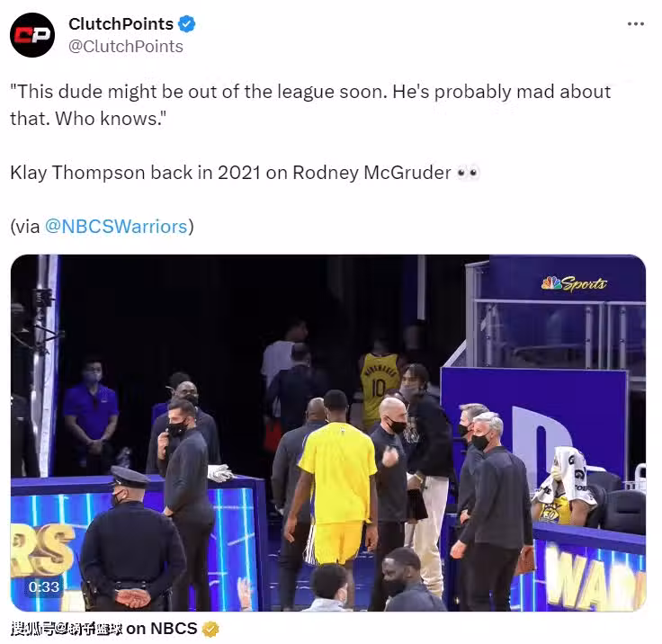Open the 'on NBCS' video source label
Viewport: 662px width, 644px height.
tap(162, 629)
